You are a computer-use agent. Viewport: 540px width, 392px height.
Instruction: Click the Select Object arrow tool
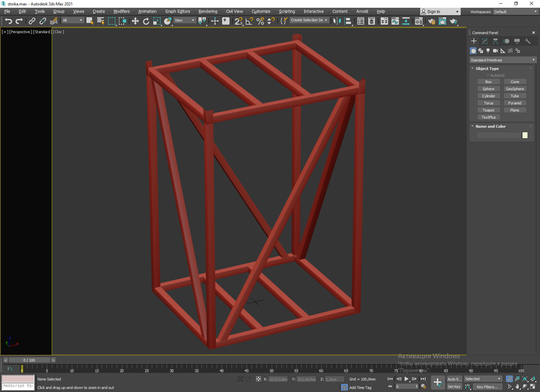(90, 21)
